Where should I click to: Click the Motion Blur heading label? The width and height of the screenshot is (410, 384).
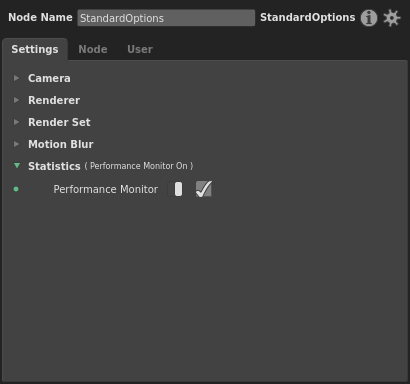[61, 144]
